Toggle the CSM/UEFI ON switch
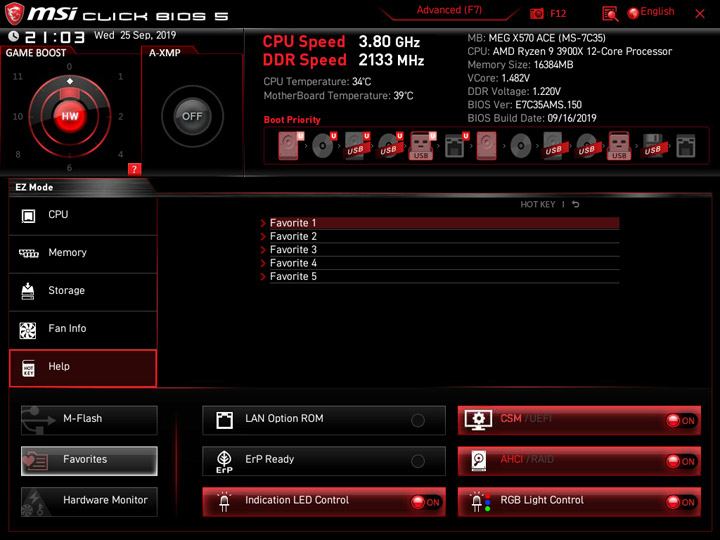Viewport: 720px width, 540px height. click(681, 421)
